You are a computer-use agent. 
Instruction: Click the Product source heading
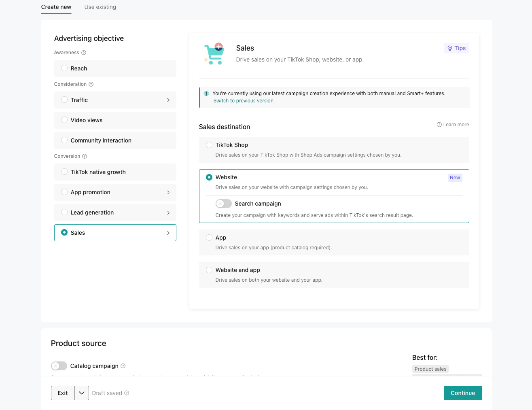coord(78,343)
